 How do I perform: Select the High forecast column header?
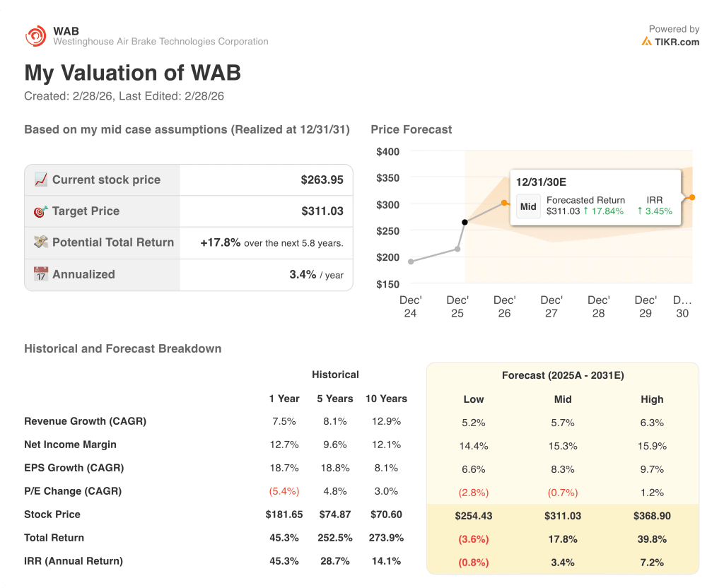[x=652, y=399]
